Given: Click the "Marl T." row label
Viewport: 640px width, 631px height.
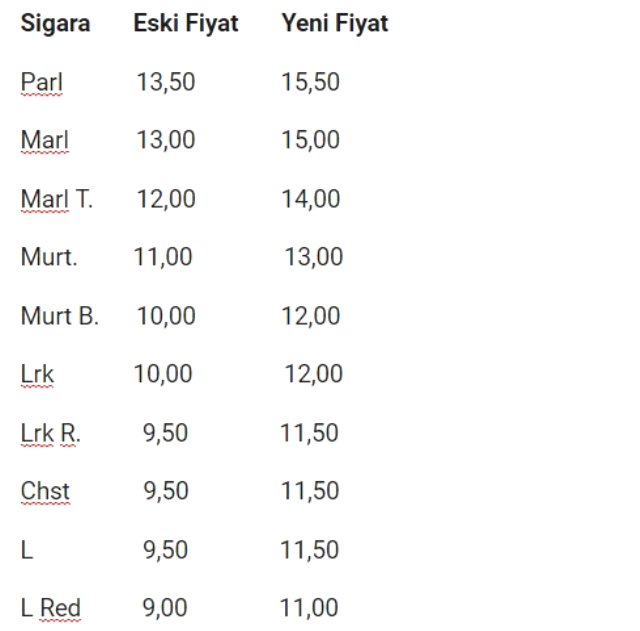Looking at the screenshot, I should point(56,199).
